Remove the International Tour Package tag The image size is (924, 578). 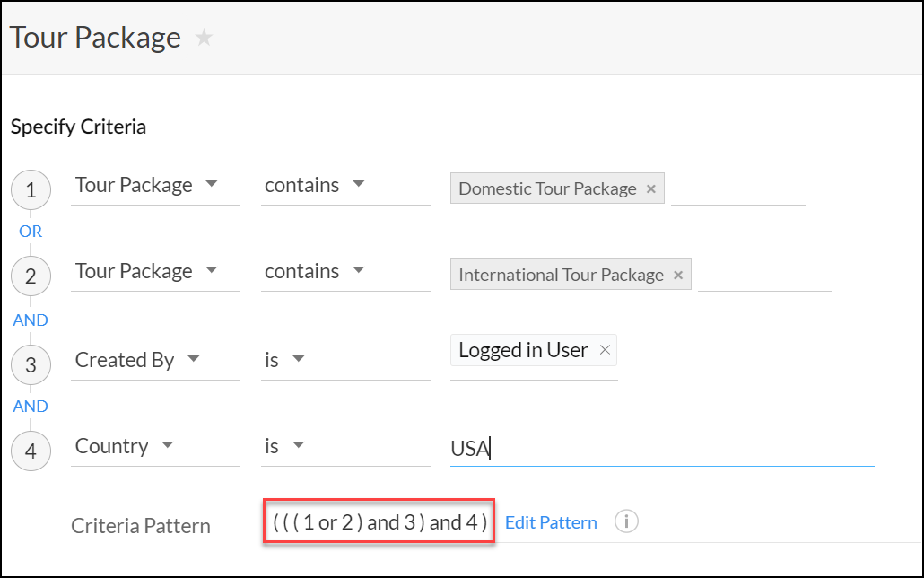[x=678, y=275]
